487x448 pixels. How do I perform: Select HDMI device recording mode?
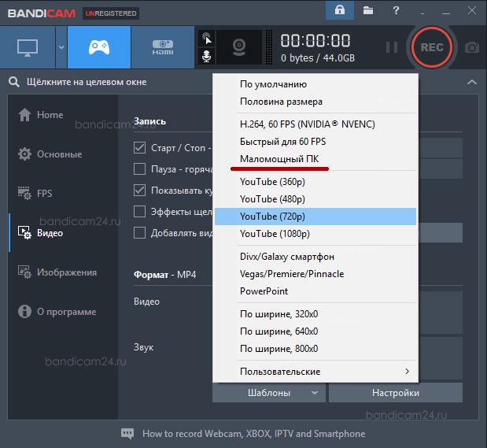163,47
